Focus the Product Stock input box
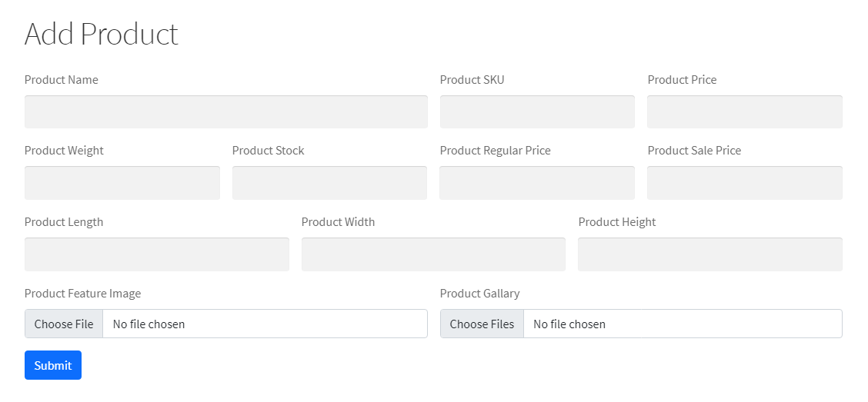The width and height of the screenshot is (868, 402). pos(329,183)
